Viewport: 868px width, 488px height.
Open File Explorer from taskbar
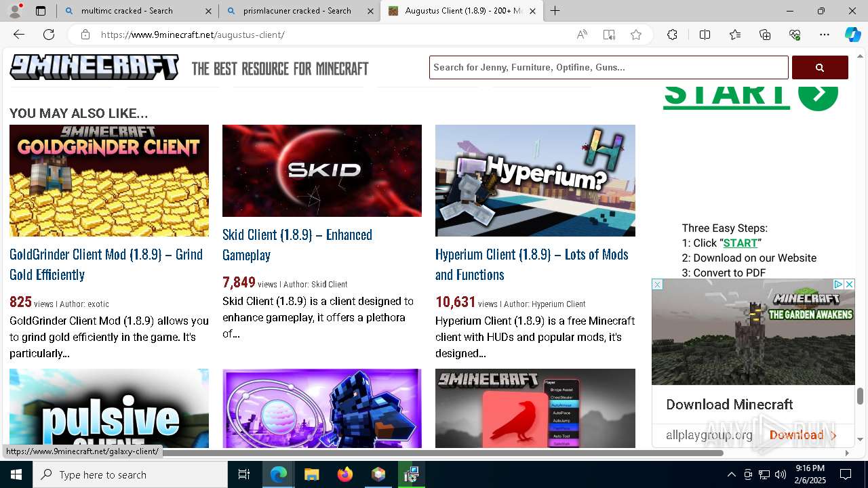(x=312, y=474)
